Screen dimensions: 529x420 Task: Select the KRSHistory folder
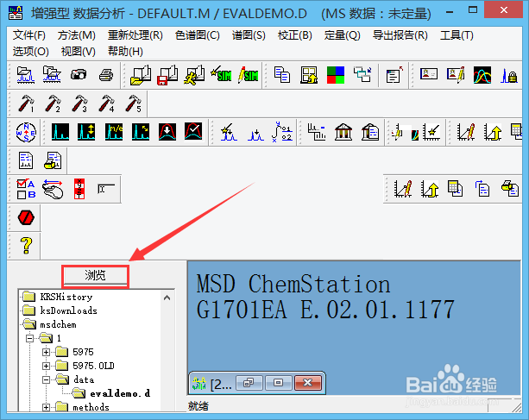66,297
